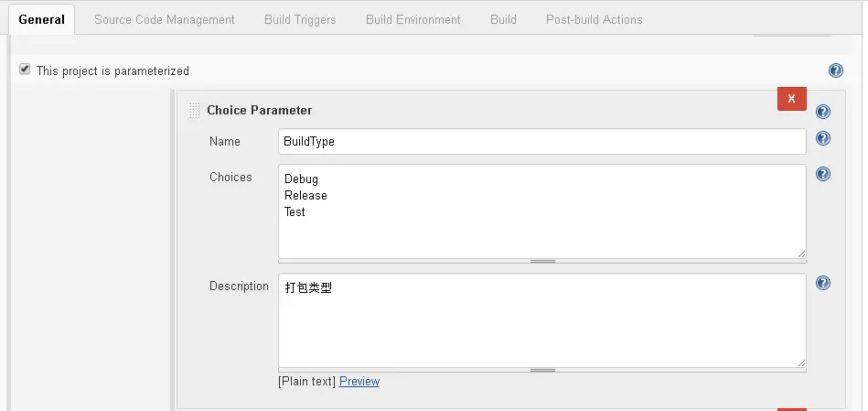
Task: Delete the Choice Parameter with red X
Action: point(791,98)
